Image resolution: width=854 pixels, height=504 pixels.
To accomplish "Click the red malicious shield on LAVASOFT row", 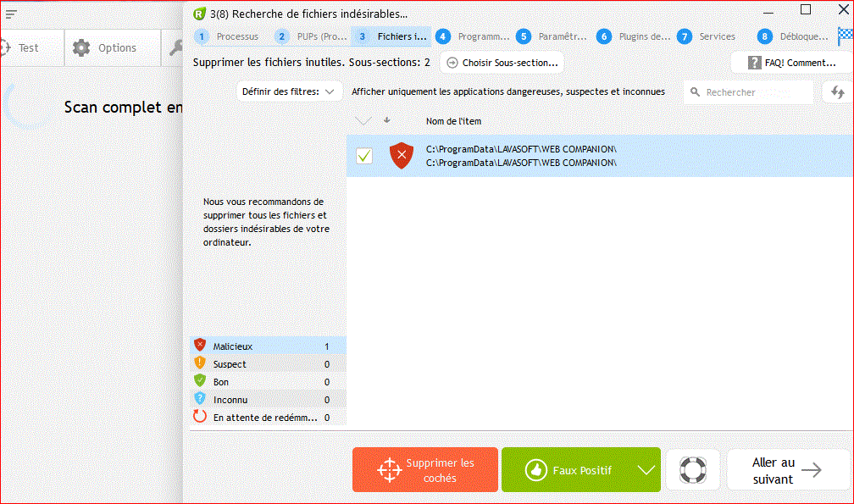I will 402,156.
